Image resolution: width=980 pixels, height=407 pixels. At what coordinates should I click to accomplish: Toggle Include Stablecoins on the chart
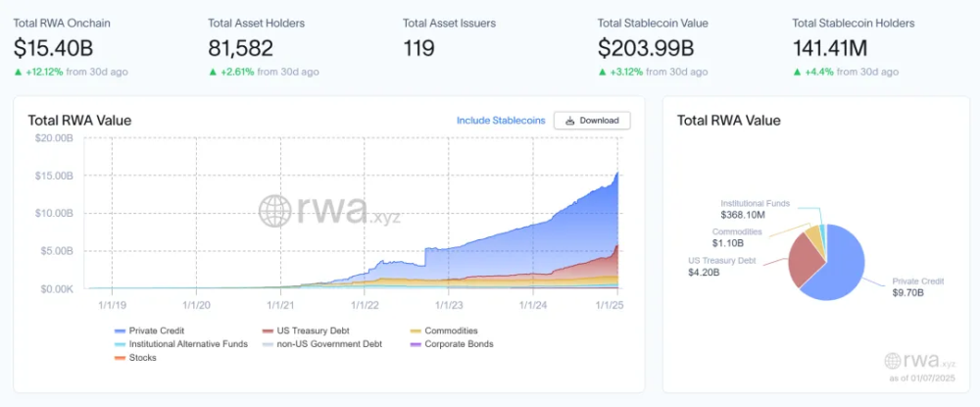tap(501, 120)
